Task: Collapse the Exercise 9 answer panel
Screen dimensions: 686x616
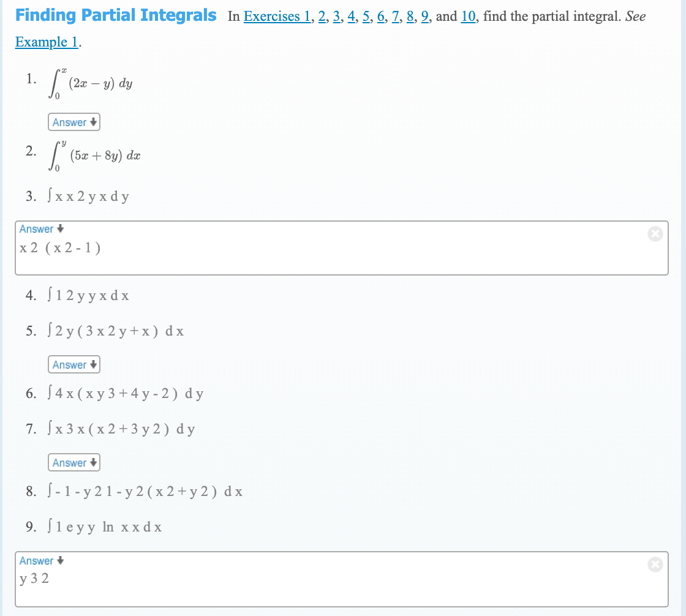Action: [x=40, y=560]
